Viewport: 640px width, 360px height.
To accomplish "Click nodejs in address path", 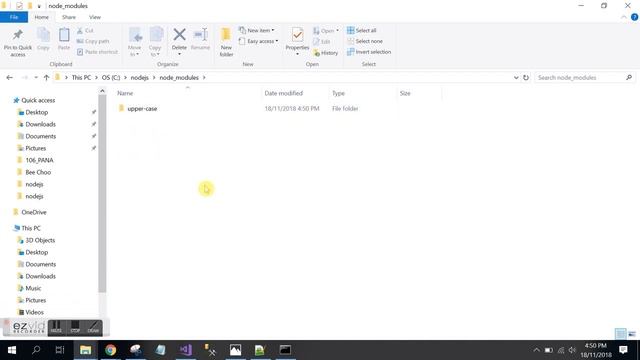I will [140, 78].
